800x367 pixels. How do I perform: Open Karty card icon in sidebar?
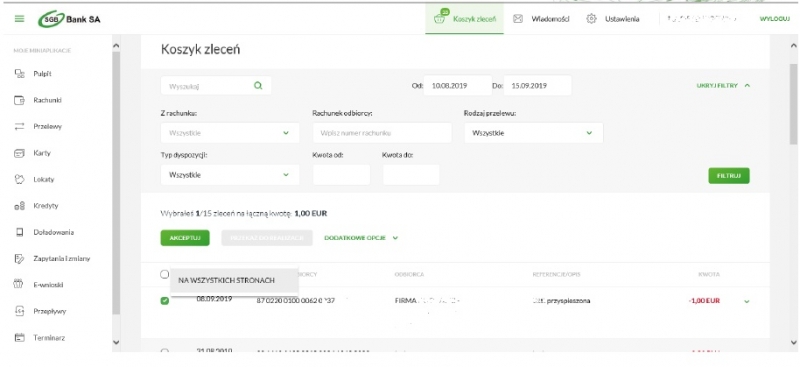(x=19, y=153)
